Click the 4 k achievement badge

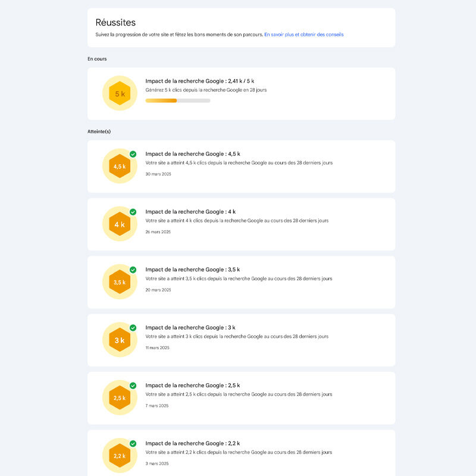click(x=120, y=224)
